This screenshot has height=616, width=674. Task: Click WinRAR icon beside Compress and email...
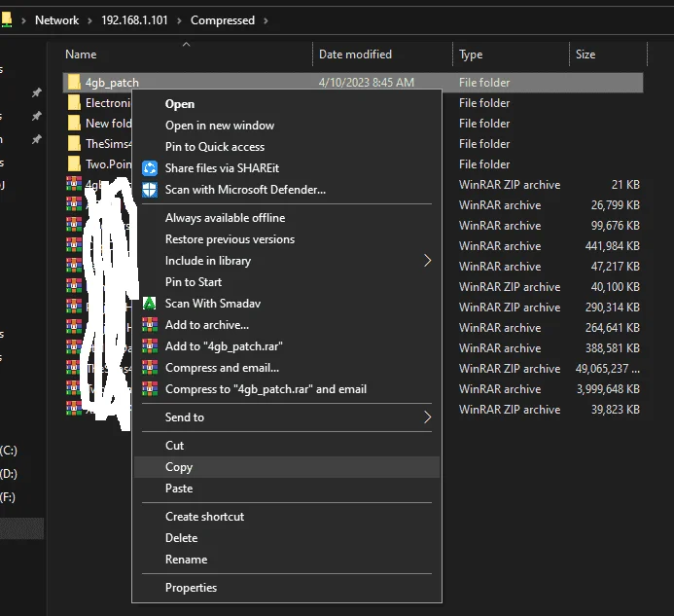coord(150,368)
